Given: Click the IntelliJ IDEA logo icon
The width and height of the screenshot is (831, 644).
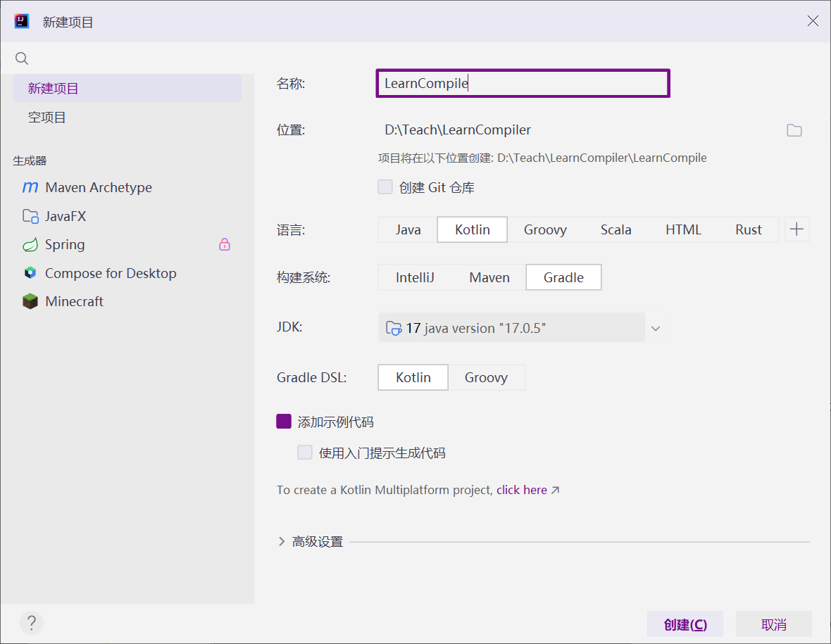Looking at the screenshot, I should [x=22, y=21].
